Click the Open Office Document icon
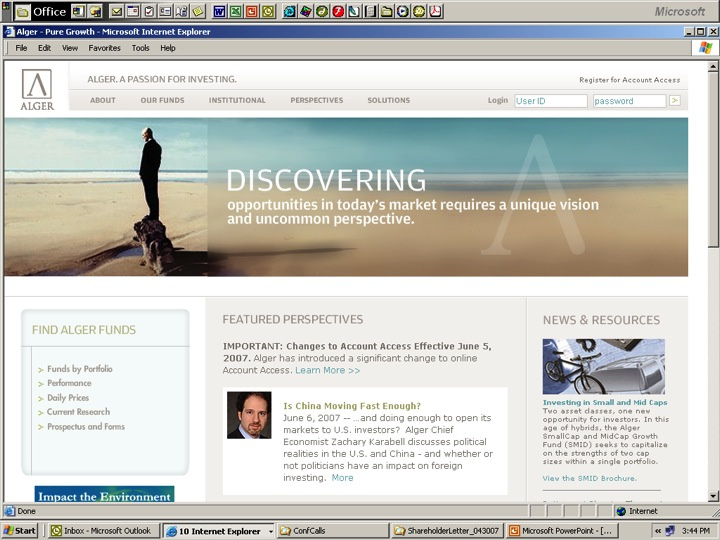The width and height of the screenshot is (720, 540). pyautogui.click(x=95, y=11)
